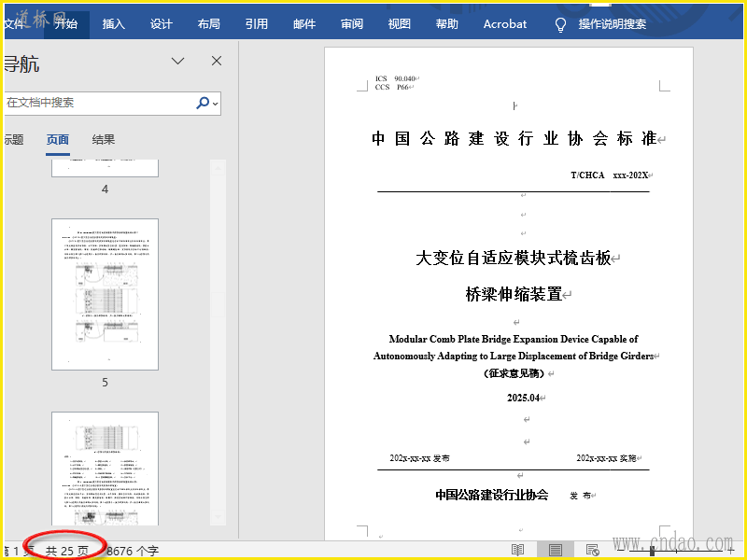This screenshot has width=747, height=560.
Task: Click the date 2025.04
Action: [x=523, y=398]
